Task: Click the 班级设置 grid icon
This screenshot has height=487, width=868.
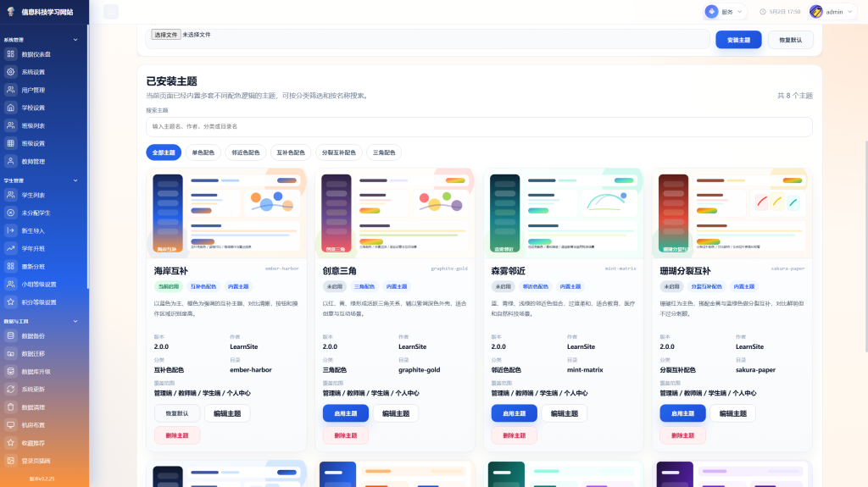Action: [x=10, y=143]
